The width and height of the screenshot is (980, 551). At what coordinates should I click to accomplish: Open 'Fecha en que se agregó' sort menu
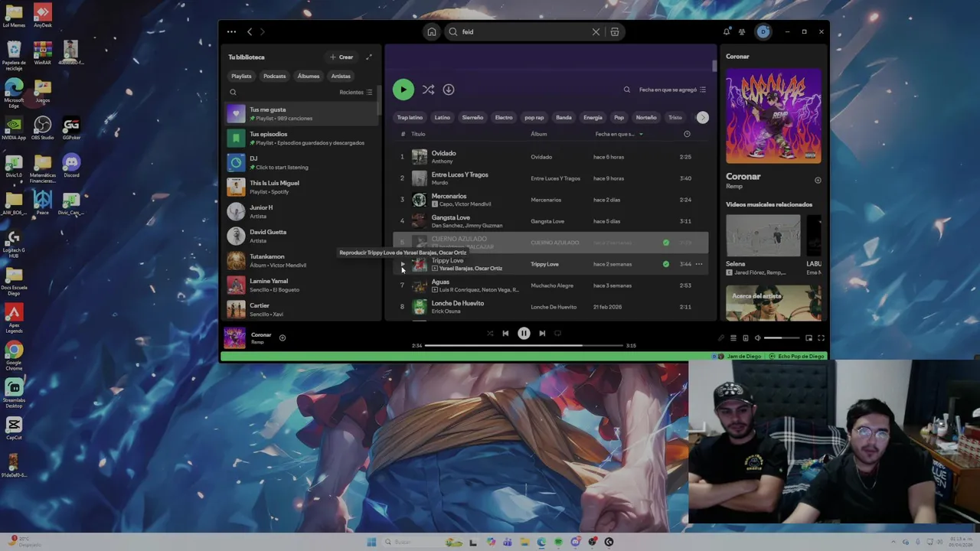[x=672, y=90]
